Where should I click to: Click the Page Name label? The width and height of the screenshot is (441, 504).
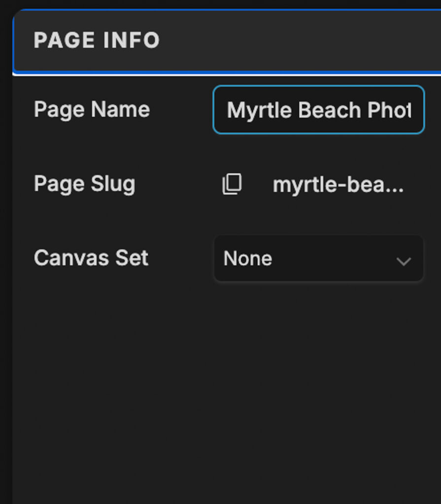(x=91, y=109)
